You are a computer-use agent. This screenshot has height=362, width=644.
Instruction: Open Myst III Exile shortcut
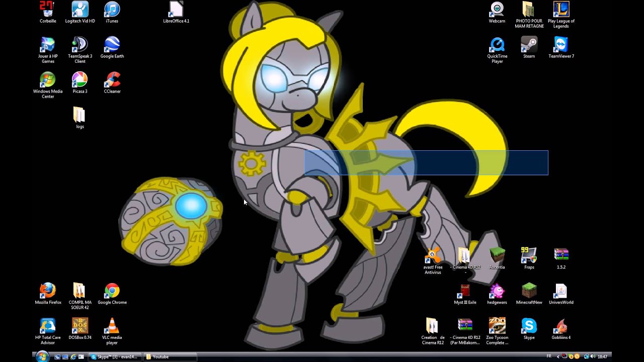464,294
